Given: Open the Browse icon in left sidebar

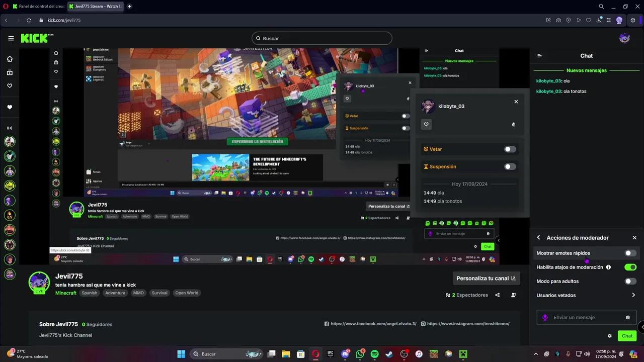Looking at the screenshot, I should 10,72.
